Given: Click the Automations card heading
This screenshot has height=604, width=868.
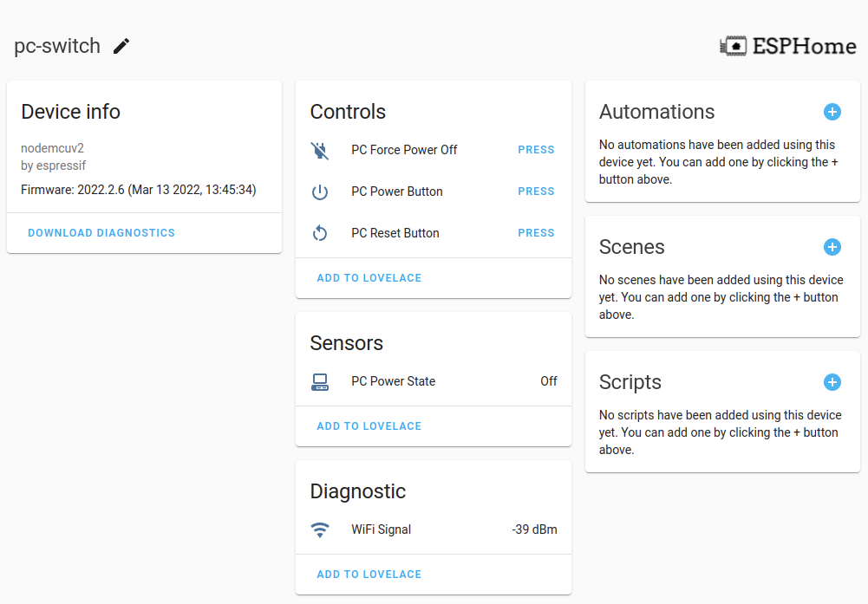Looking at the screenshot, I should tap(656, 112).
